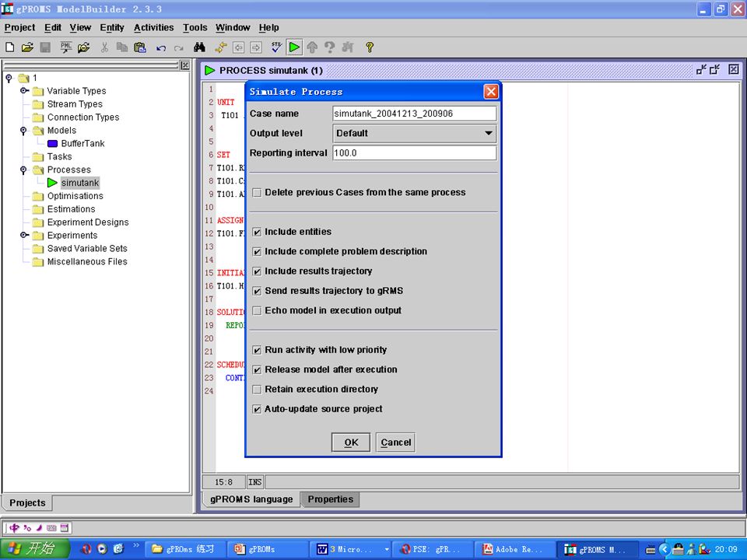Screen dimensions: 747x560
Task: Uncheck Auto-update source project
Action: (x=257, y=409)
